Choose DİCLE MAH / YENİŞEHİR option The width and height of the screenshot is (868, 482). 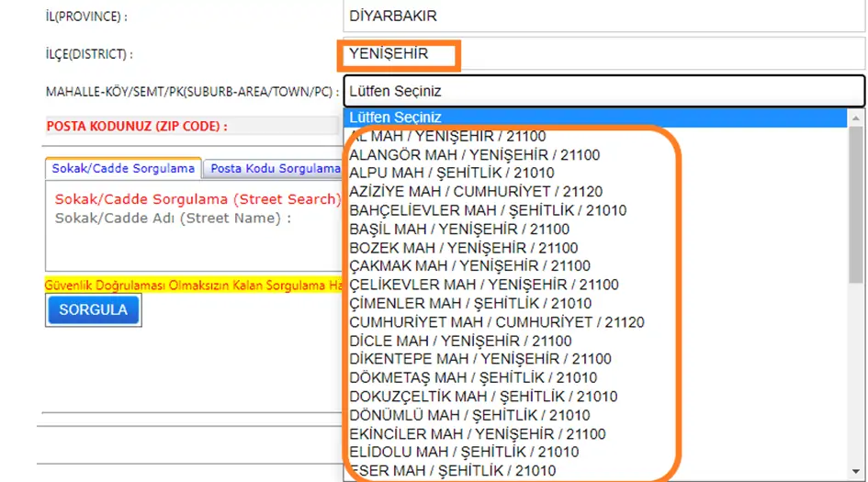point(460,341)
